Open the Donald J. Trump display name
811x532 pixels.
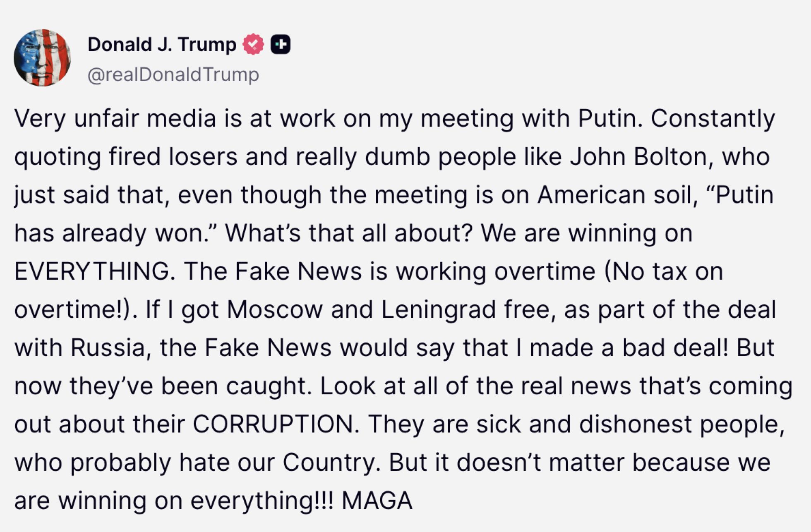[162, 44]
